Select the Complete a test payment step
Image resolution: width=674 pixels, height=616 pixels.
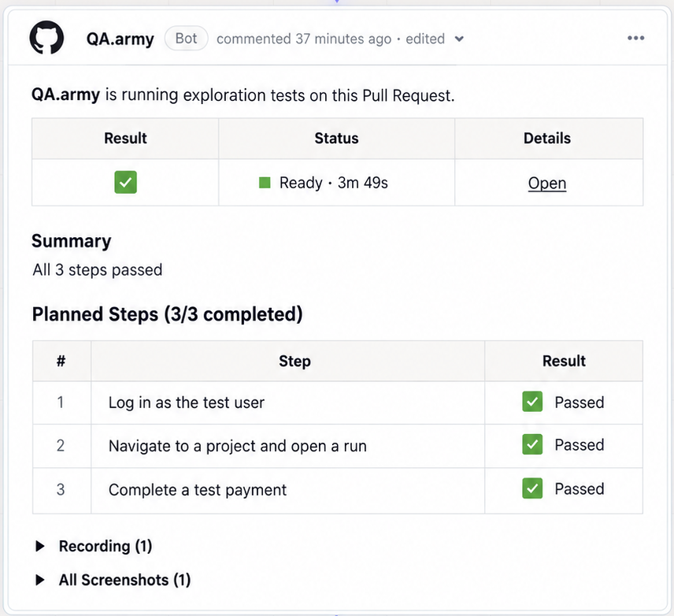point(198,490)
